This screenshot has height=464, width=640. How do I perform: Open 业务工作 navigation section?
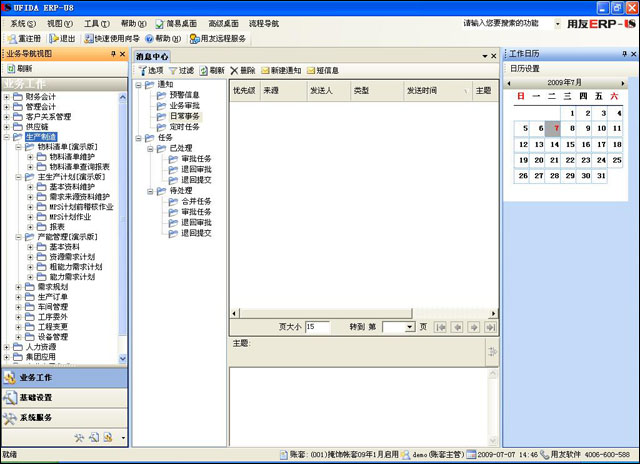point(65,377)
